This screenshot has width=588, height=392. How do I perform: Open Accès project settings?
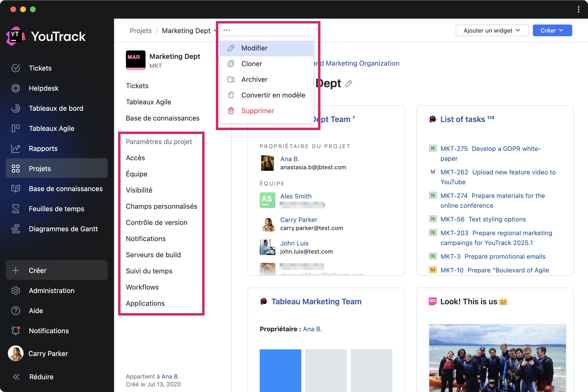tap(135, 158)
